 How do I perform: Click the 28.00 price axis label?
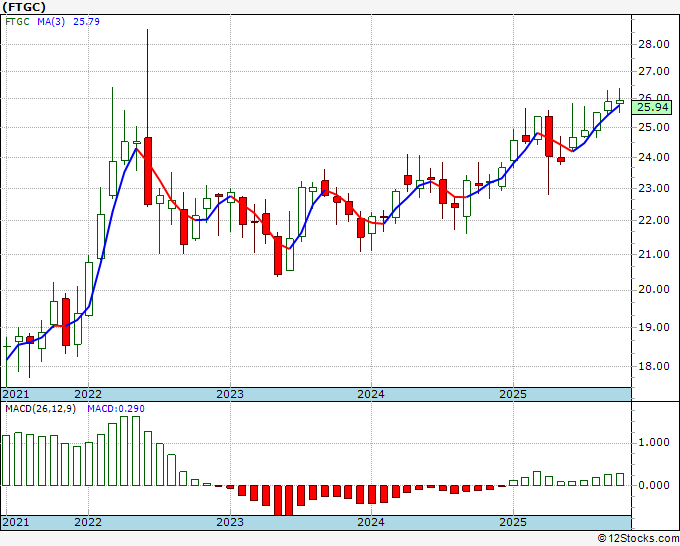point(654,44)
